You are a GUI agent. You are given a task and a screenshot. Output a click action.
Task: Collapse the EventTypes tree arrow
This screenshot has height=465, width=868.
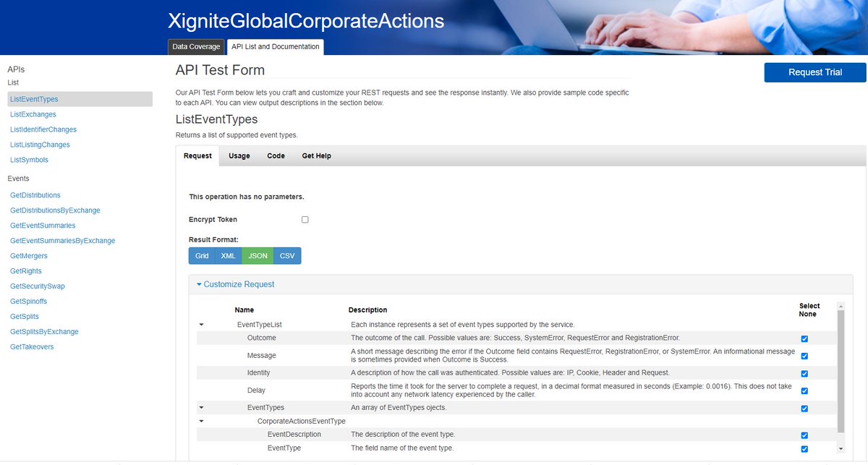click(x=201, y=408)
